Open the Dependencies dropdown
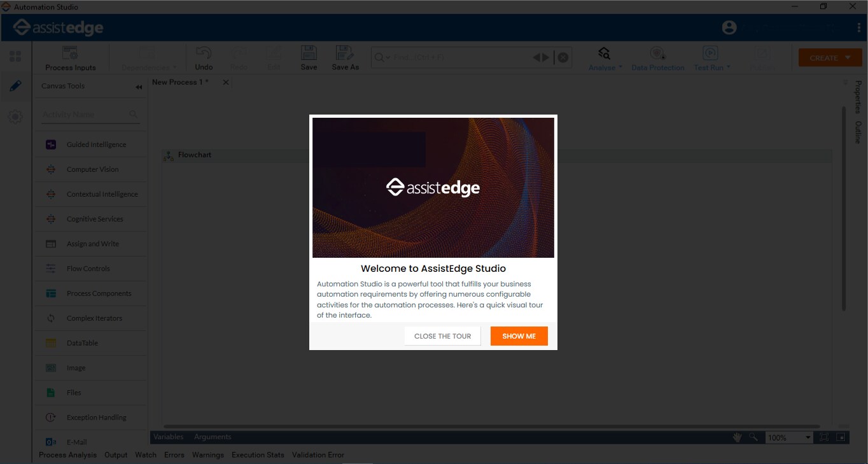The image size is (868, 464). pos(149,58)
